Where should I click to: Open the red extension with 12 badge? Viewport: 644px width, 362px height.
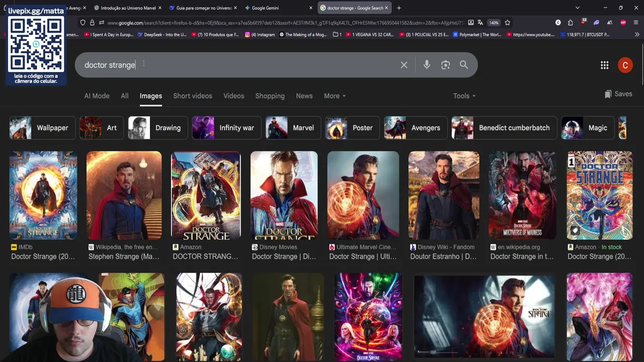click(583, 22)
